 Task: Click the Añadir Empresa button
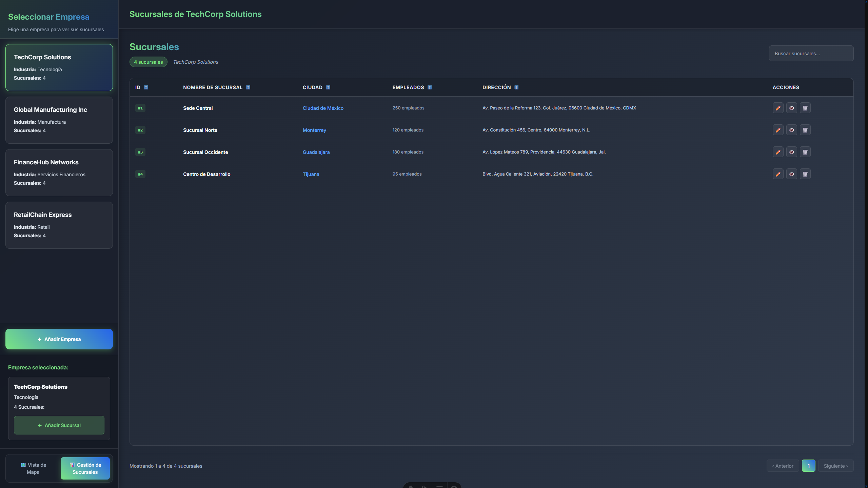(59, 339)
